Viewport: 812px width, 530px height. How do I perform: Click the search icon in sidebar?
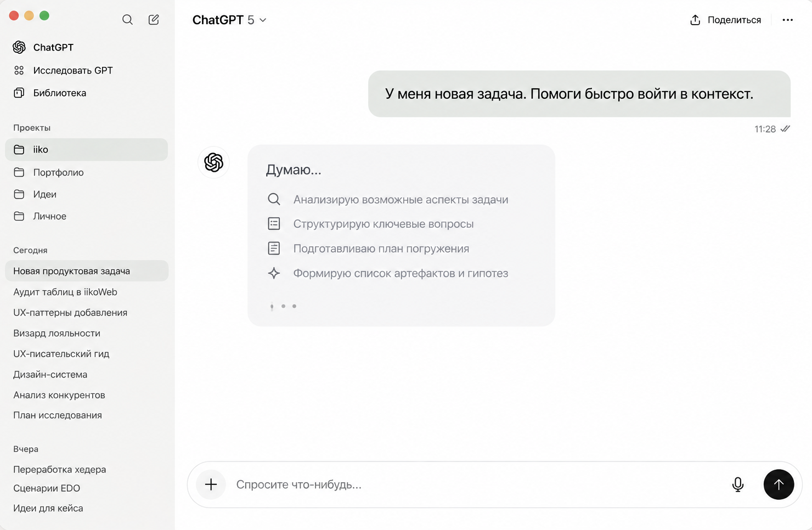click(127, 20)
